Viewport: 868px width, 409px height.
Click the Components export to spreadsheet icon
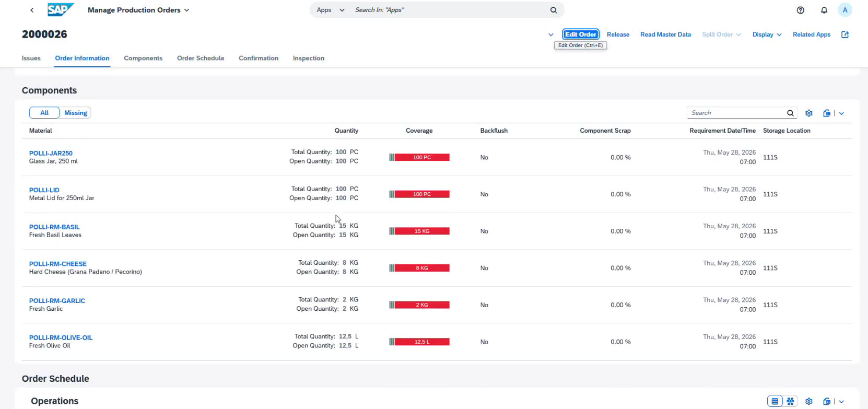pyautogui.click(x=827, y=113)
